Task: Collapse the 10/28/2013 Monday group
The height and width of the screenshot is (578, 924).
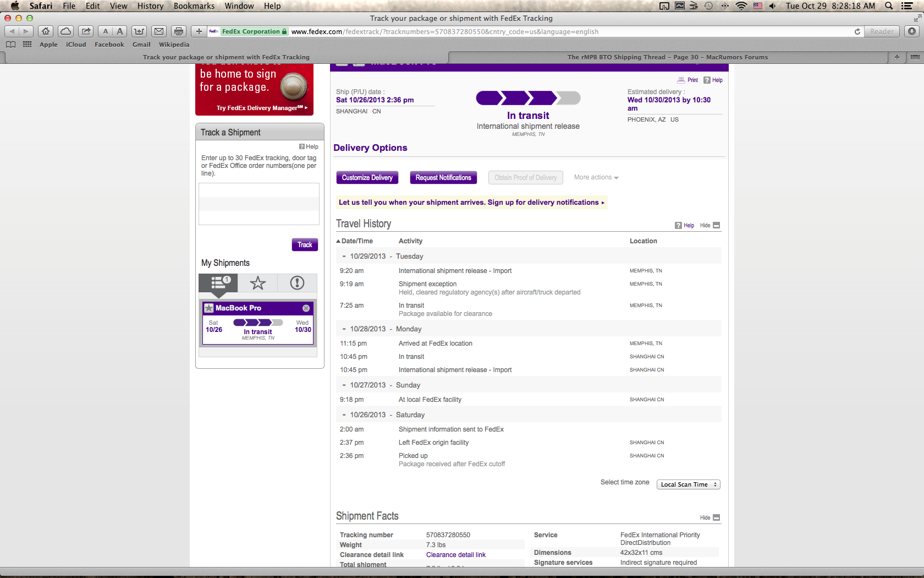Action: (x=344, y=329)
